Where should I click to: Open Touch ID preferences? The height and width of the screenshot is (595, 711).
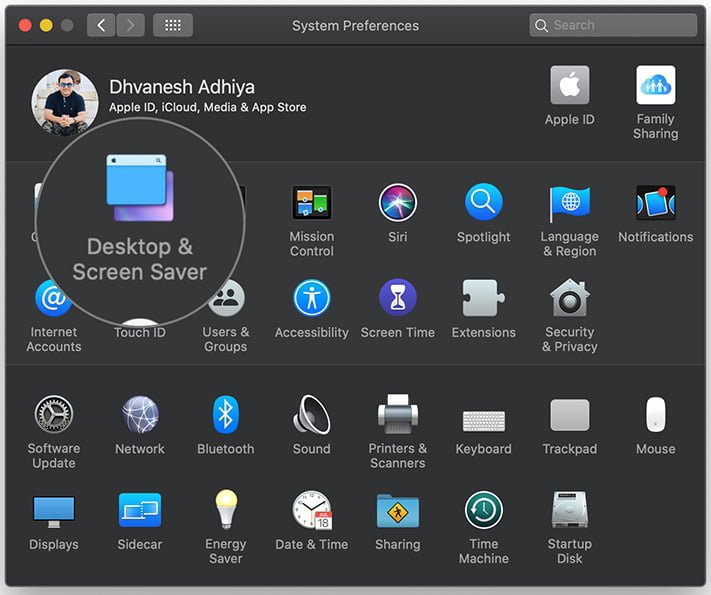click(140, 332)
